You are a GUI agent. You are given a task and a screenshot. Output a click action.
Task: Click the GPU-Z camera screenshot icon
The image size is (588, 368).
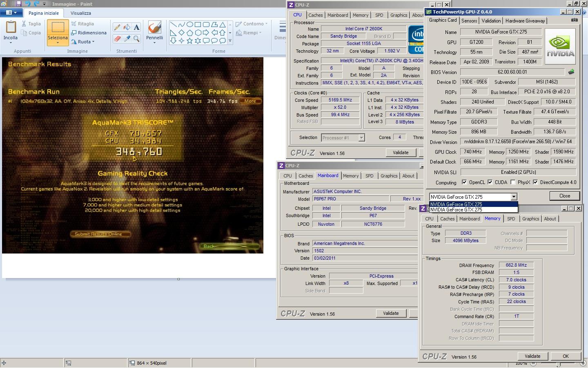pos(574,20)
